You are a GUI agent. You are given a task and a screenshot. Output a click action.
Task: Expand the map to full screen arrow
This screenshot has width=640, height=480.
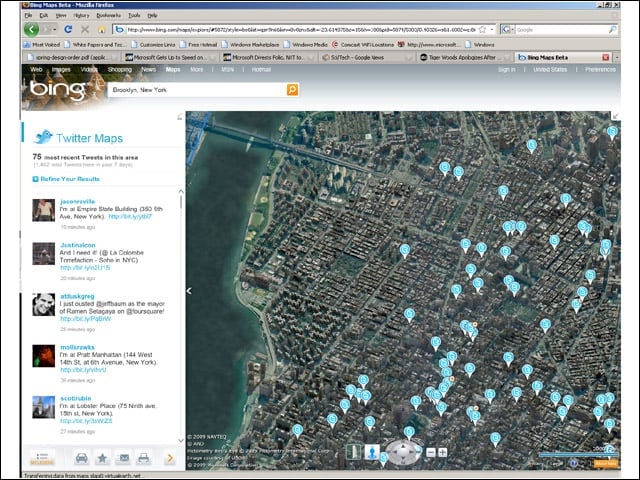[615, 117]
